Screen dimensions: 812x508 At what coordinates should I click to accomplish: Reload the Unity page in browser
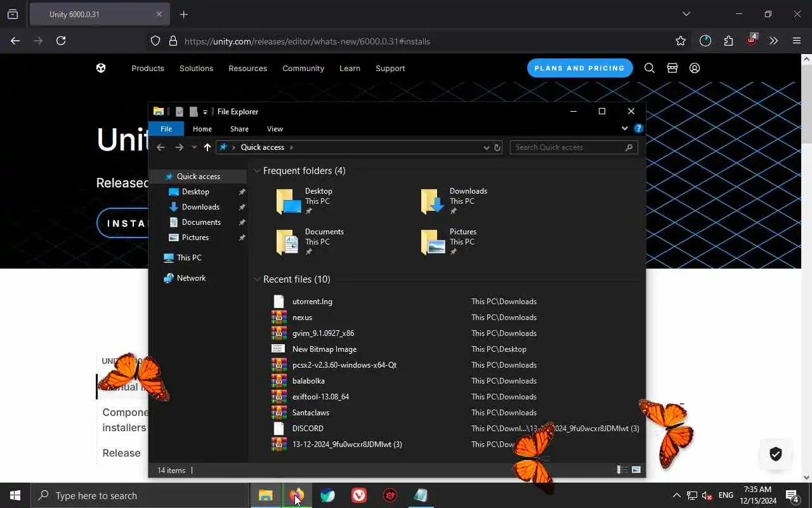pos(61,41)
